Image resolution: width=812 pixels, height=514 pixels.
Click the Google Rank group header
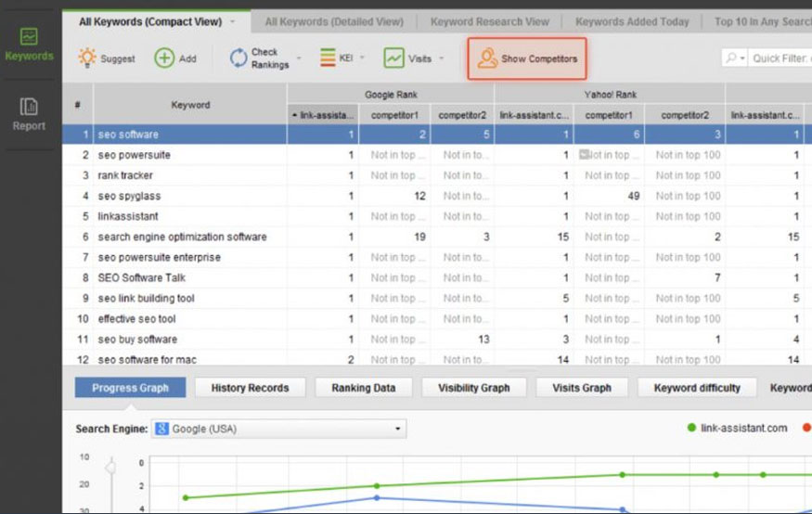point(391,95)
